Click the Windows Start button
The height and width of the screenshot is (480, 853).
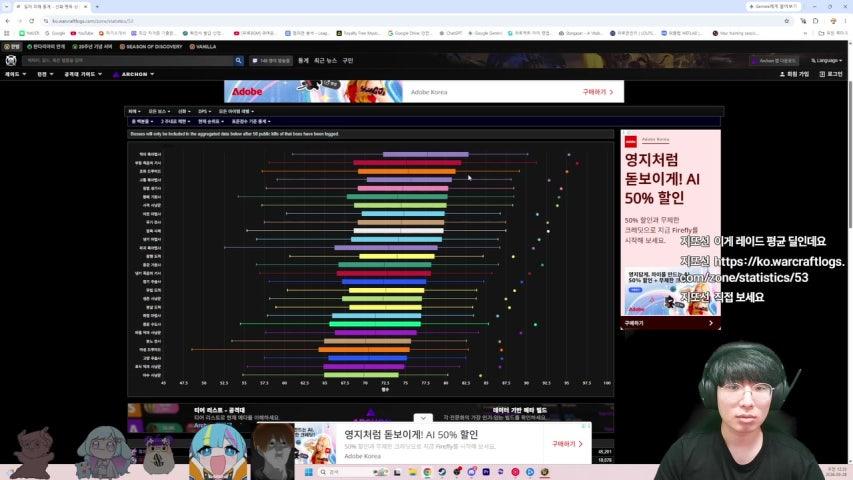(x=308, y=472)
